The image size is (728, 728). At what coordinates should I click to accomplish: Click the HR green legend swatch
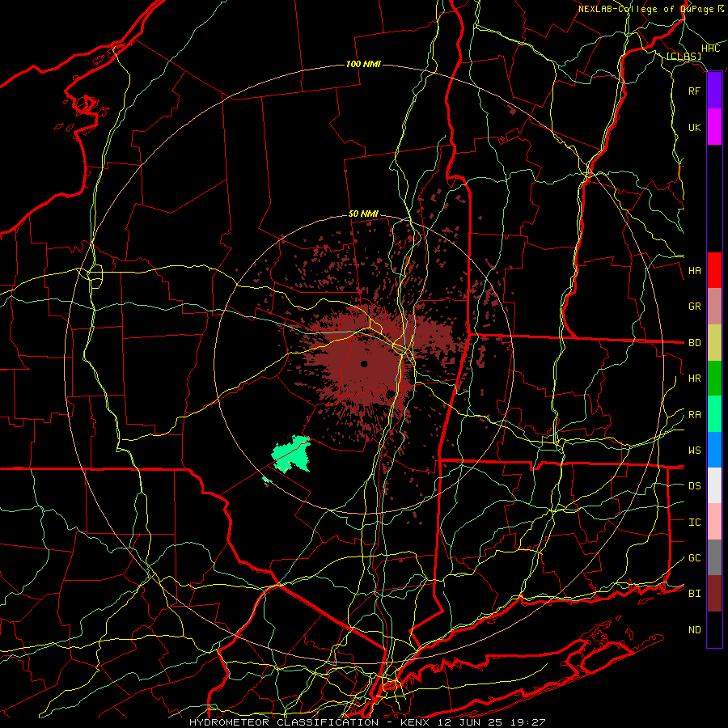[714, 379]
